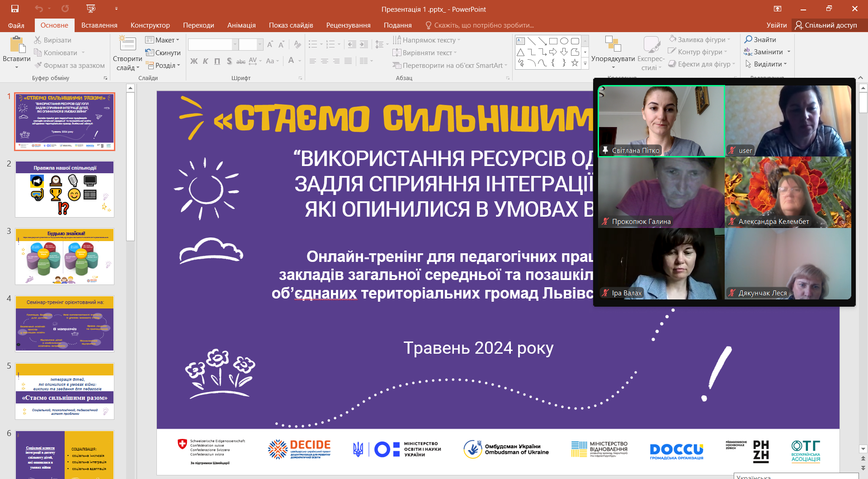Click the Reset (Скинути) slide icon
This screenshot has width=868, height=479.
(x=150, y=52)
